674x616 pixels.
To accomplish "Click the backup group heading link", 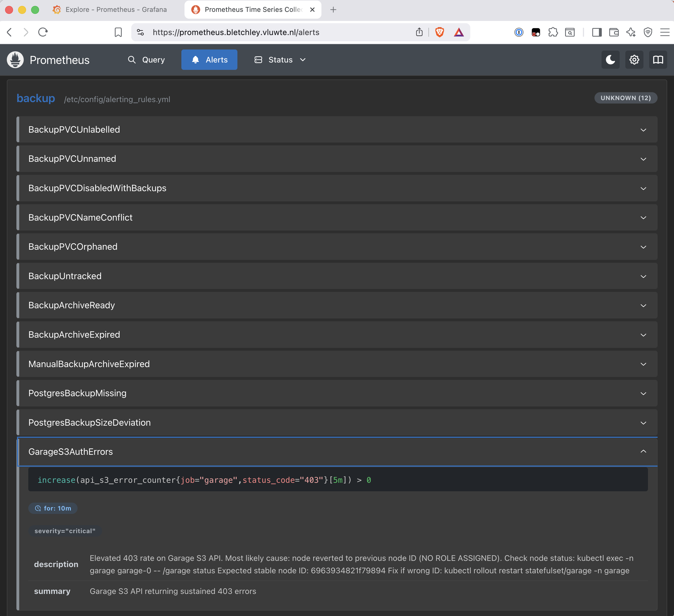I will click(x=36, y=98).
